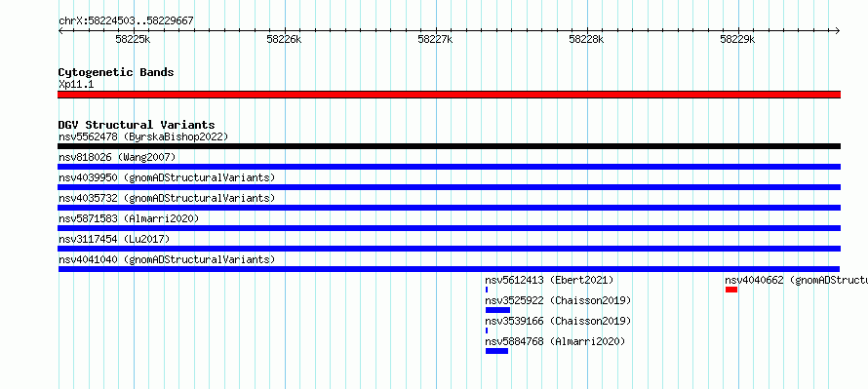Click the left arrowhead of the ruler
Image resolution: width=868 pixels, height=389 pixels.
(60, 31)
